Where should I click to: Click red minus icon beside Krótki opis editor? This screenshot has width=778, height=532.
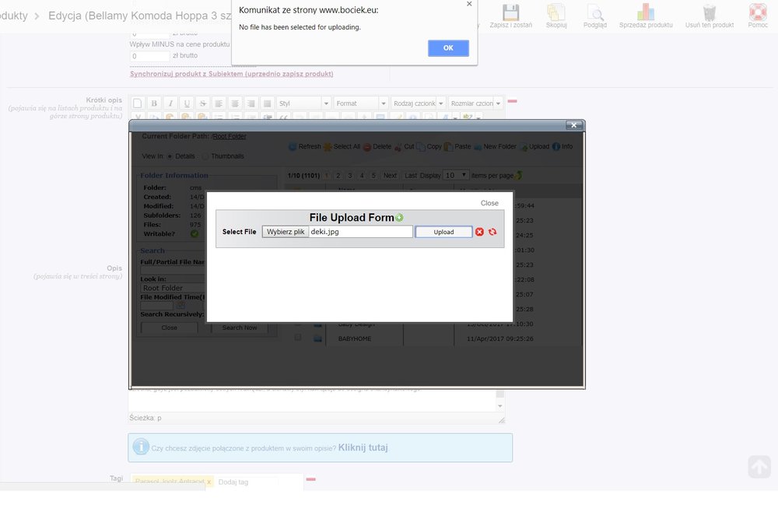click(x=512, y=101)
